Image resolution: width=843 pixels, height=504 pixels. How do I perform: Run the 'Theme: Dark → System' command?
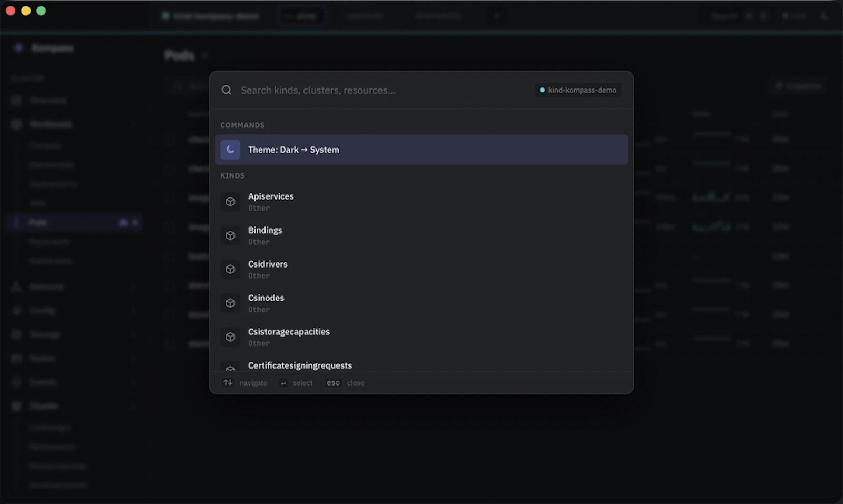(421, 150)
